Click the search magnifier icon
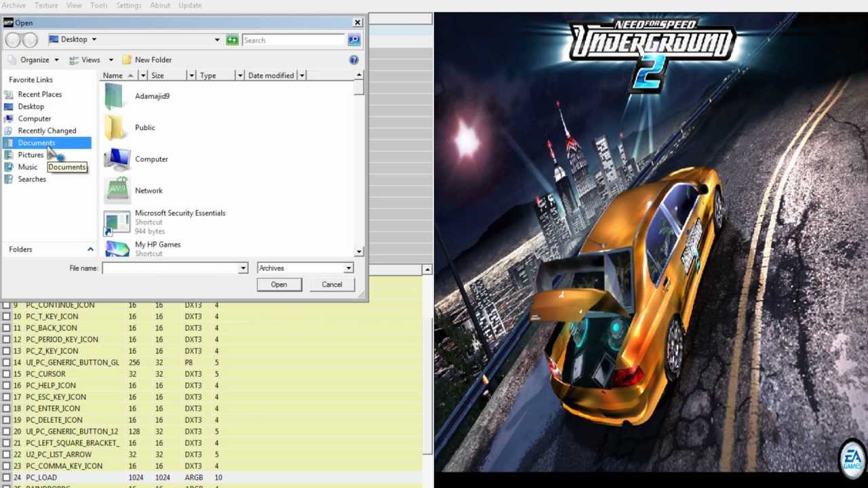The height and width of the screenshot is (488, 868). click(x=354, y=40)
